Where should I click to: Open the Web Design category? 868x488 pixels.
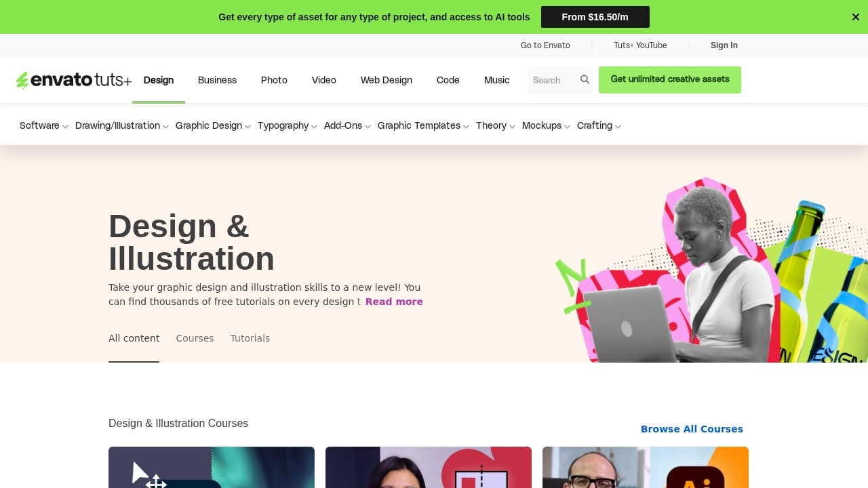pos(387,80)
